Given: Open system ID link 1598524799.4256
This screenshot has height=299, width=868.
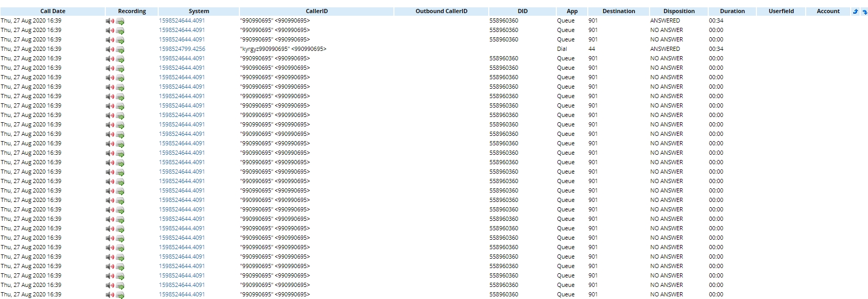Looking at the screenshot, I should pyautogui.click(x=182, y=49).
